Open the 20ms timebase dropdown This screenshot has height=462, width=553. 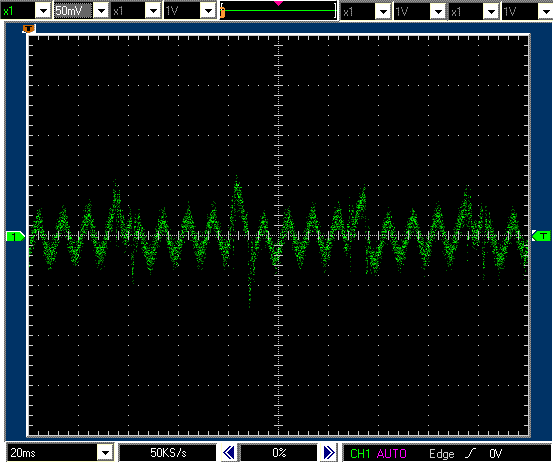point(105,452)
